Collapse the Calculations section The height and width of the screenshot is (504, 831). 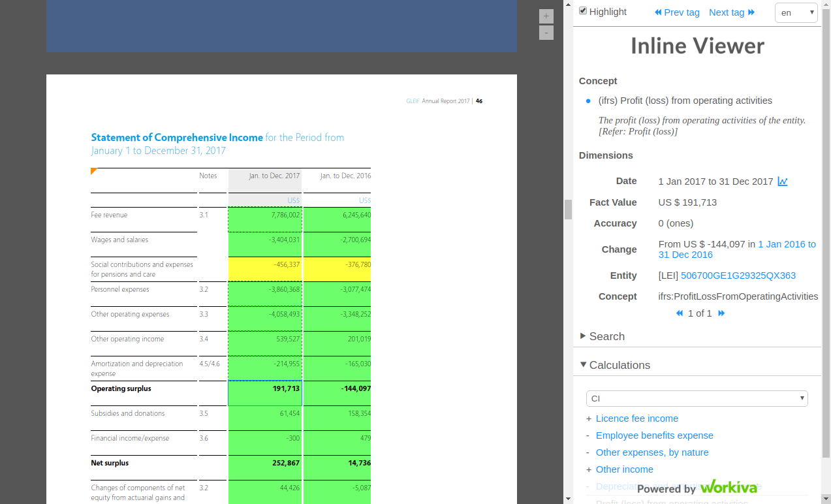(615, 365)
